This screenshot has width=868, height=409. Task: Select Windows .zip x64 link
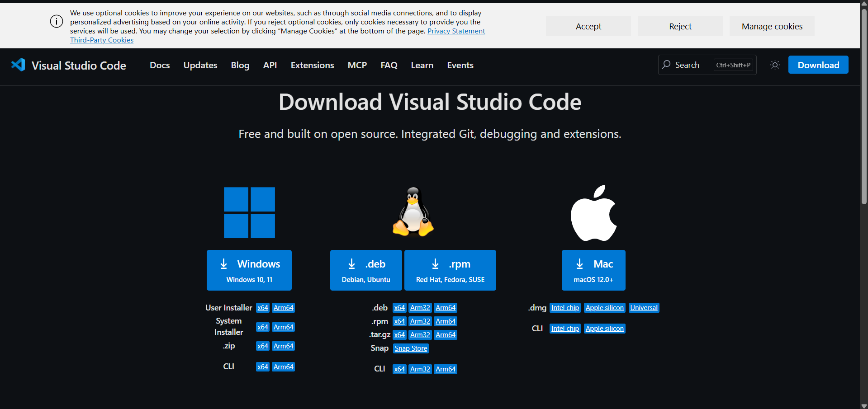263,346
